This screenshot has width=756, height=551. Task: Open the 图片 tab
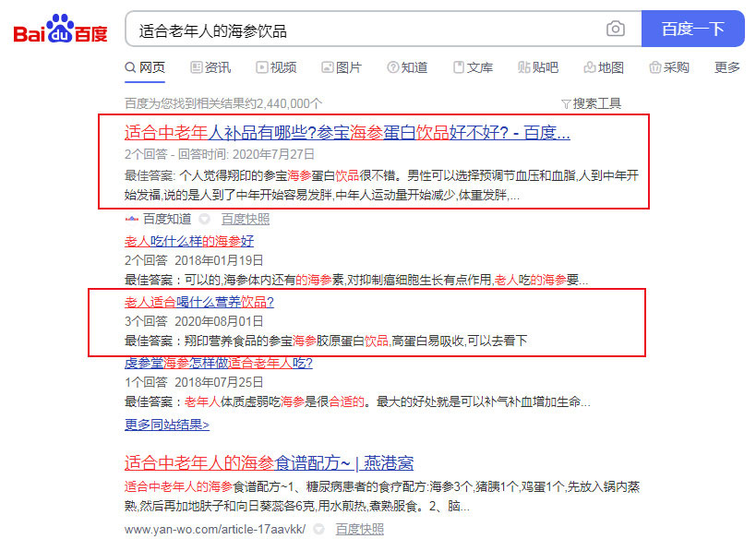pos(342,67)
